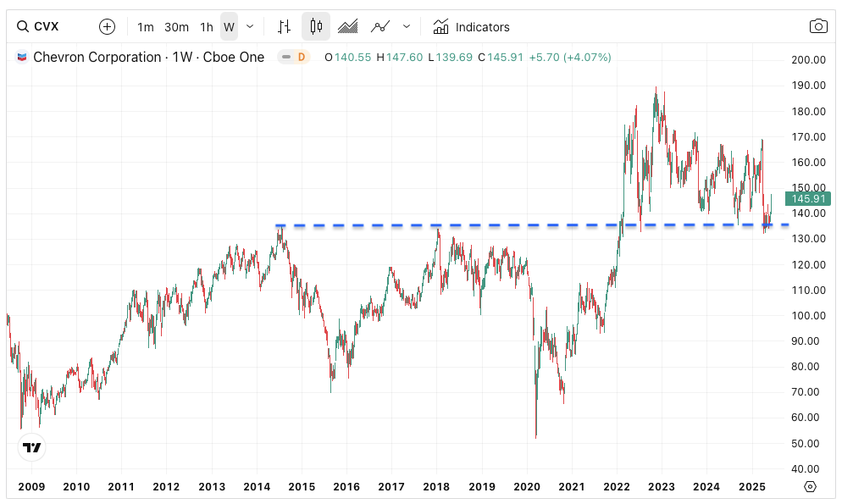
Task: Select the W weekly timeframe
Action: click(230, 27)
